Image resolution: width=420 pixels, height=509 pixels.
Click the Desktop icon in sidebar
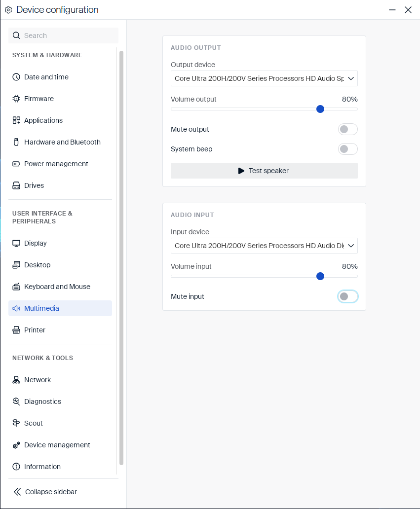point(16,265)
